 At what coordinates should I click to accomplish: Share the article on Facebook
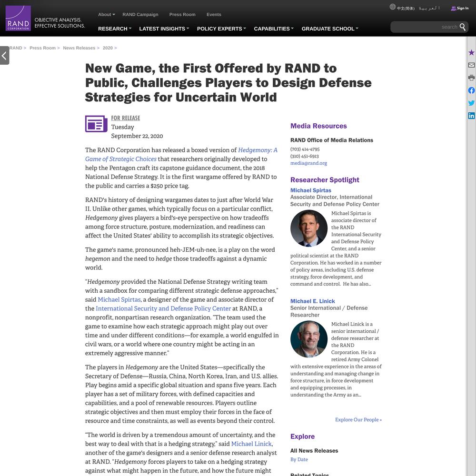tap(471, 90)
